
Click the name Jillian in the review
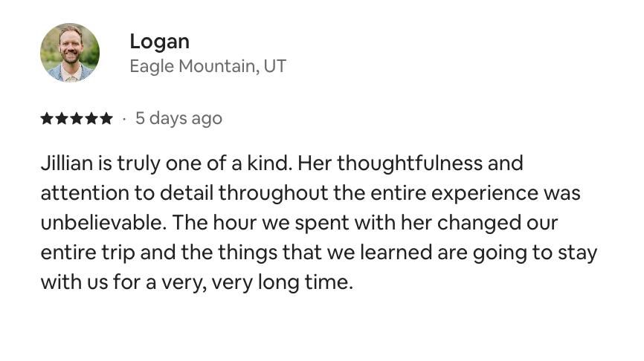pos(66,163)
